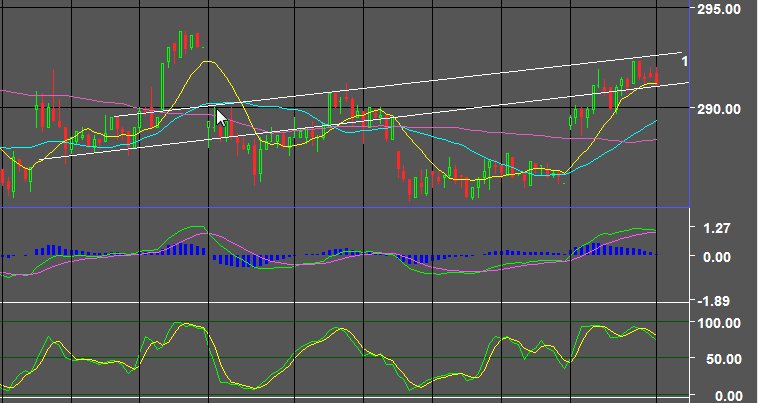Click the 100.00 stochastic scale label
Image resolution: width=758 pixels, height=403 pixels.
(x=719, y=323)
